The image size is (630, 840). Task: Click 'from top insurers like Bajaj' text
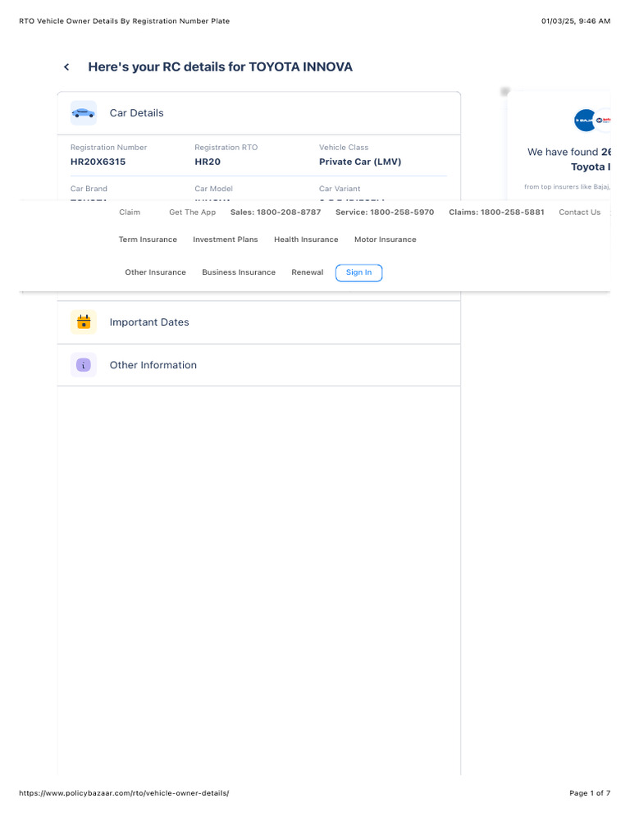pyautogui.click(x=567, y=186)
